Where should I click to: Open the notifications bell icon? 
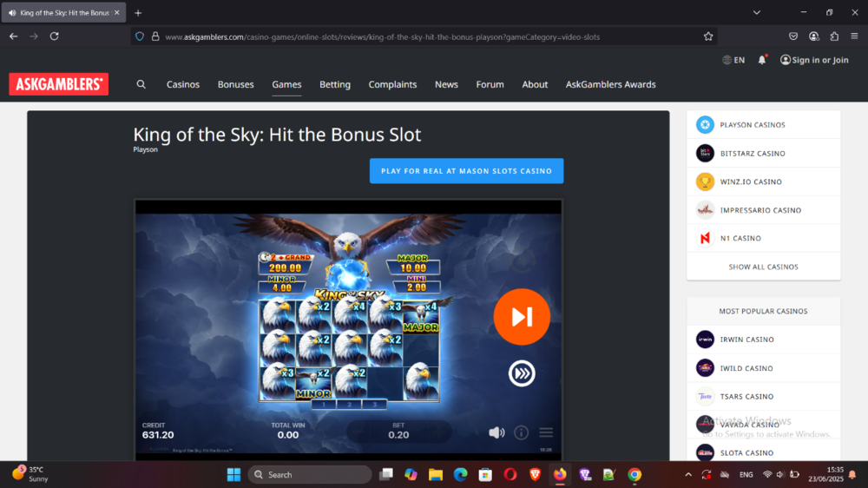coord(762,60)
